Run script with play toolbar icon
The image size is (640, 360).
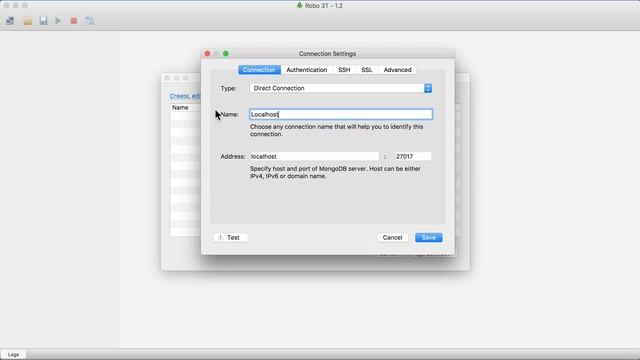pyautogui.click(x=58, y=21)
